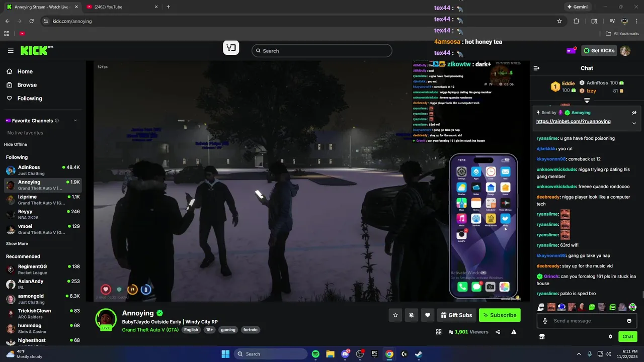Click the Annoying streamer avatar
644x362 pixels.
tap(106, 319)
